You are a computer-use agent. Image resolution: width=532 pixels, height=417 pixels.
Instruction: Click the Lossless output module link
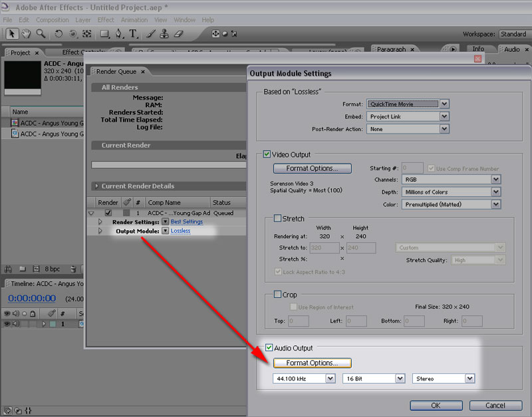(x=180, y=231)
